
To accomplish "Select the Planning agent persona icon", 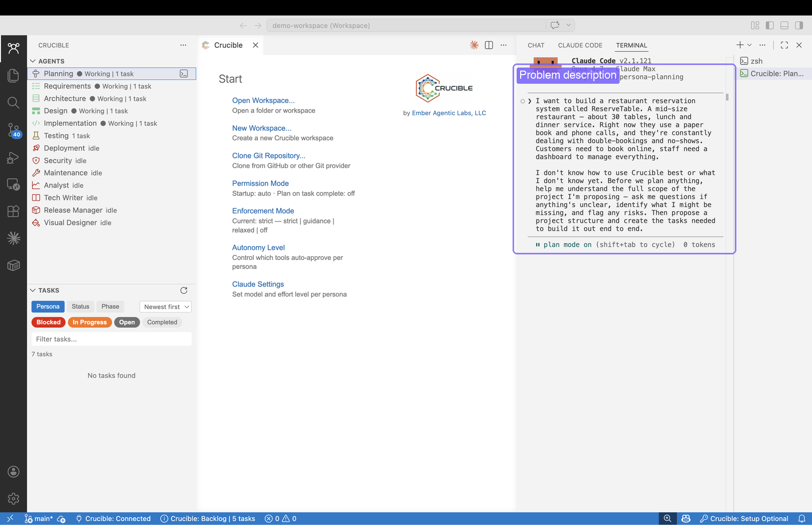I will pos(36,73).
